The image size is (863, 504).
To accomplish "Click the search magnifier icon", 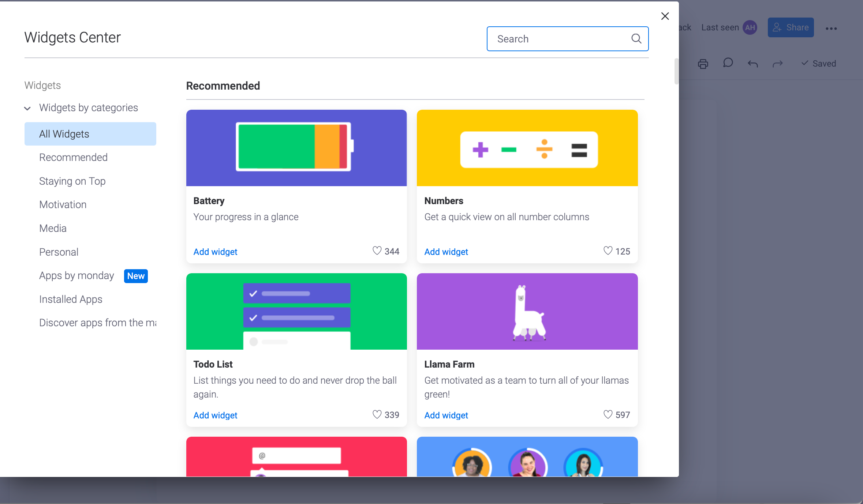I will (x=636, y=39).
